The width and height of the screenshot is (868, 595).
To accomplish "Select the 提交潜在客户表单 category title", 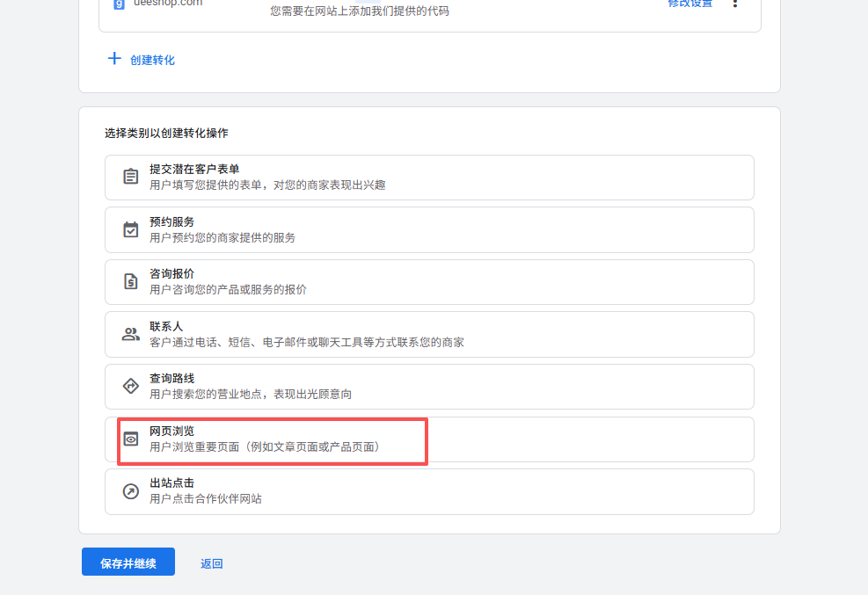I will coord(194,169).
